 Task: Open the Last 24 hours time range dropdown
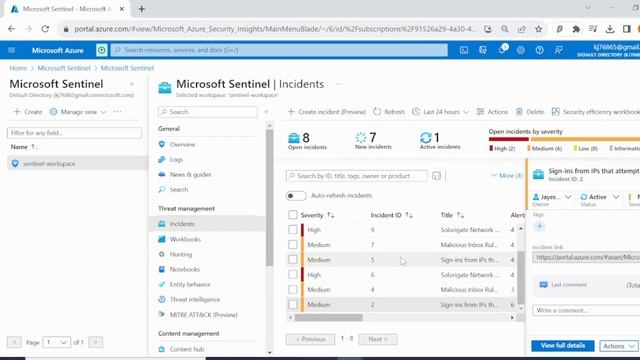[440, 112]
